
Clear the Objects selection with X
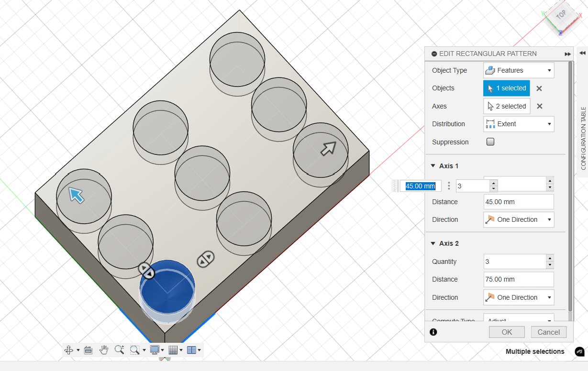tap(539, 88)
